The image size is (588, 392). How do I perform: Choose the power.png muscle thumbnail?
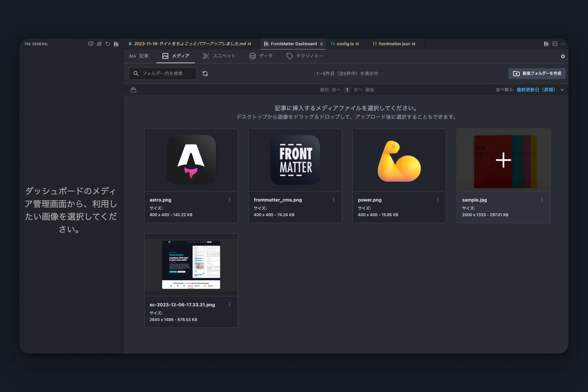(x=399, y=160)
